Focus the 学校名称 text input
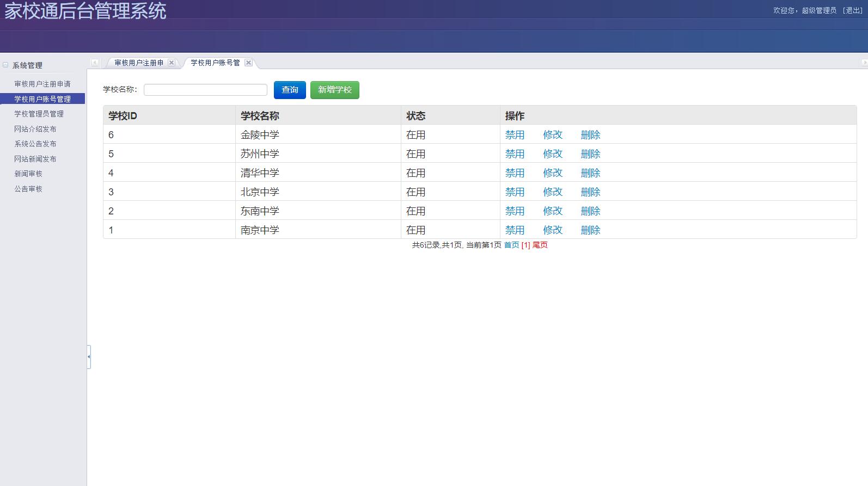 [205, 90]
